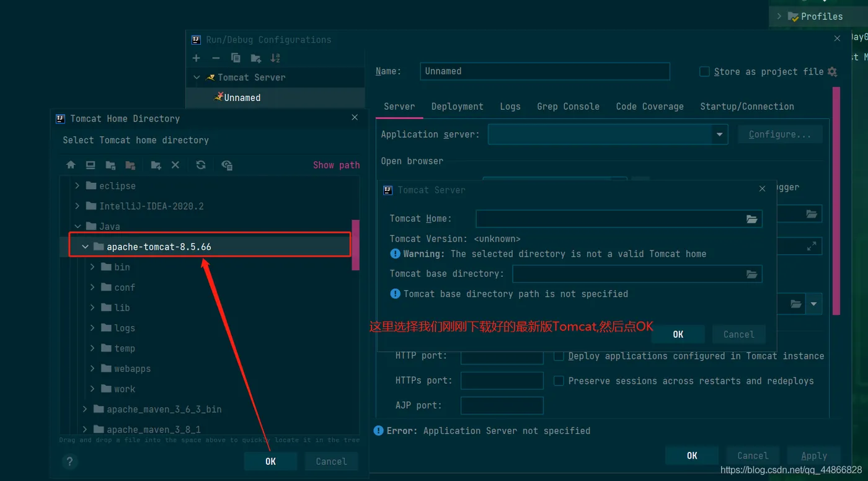Select the lib folder row

[209, 307]
